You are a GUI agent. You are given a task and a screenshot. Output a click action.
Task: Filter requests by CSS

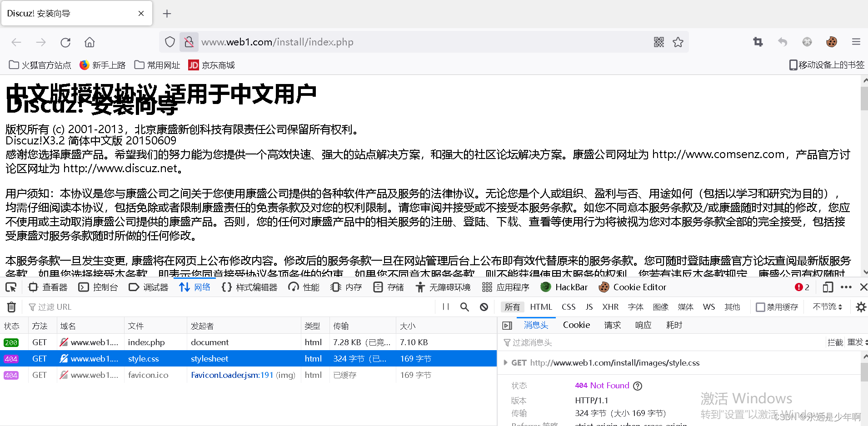coord(569,307)
